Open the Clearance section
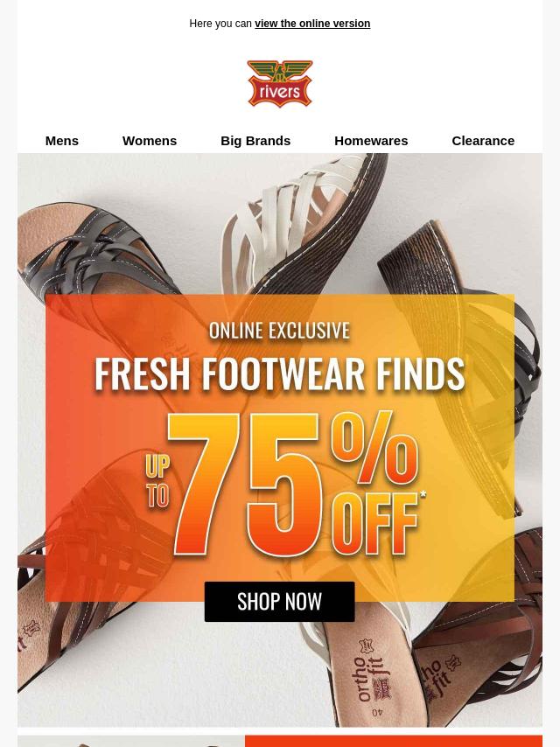Viewport: 560px width, 747px height. 483,141
